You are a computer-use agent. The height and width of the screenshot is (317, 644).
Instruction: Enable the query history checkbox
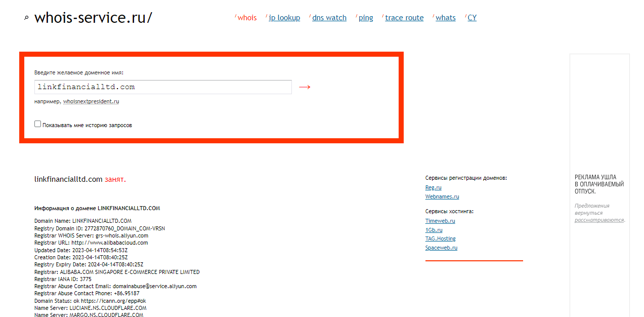tap(38, 124)
